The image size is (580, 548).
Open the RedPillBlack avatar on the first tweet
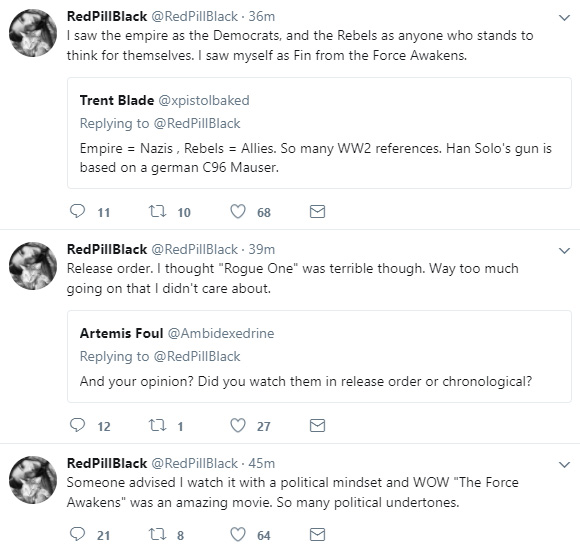tap(33, 33)
